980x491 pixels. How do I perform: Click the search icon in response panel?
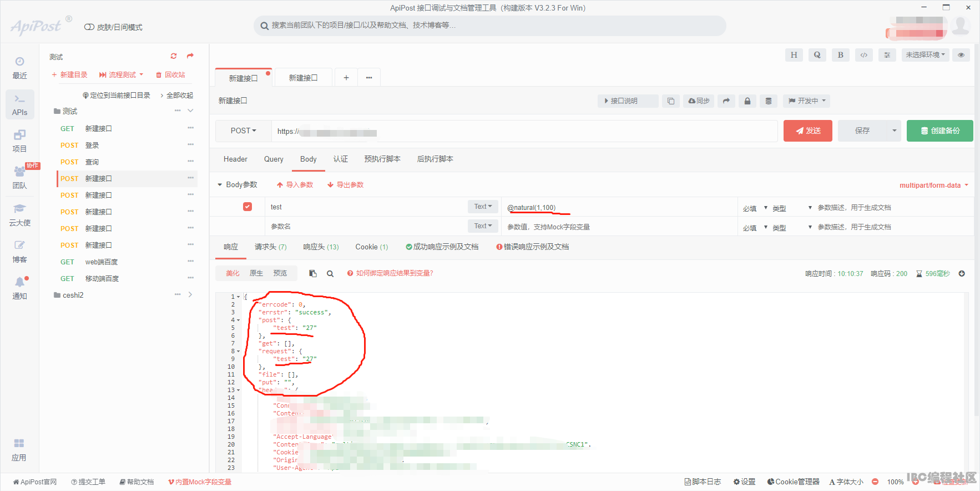click(330, 273)
